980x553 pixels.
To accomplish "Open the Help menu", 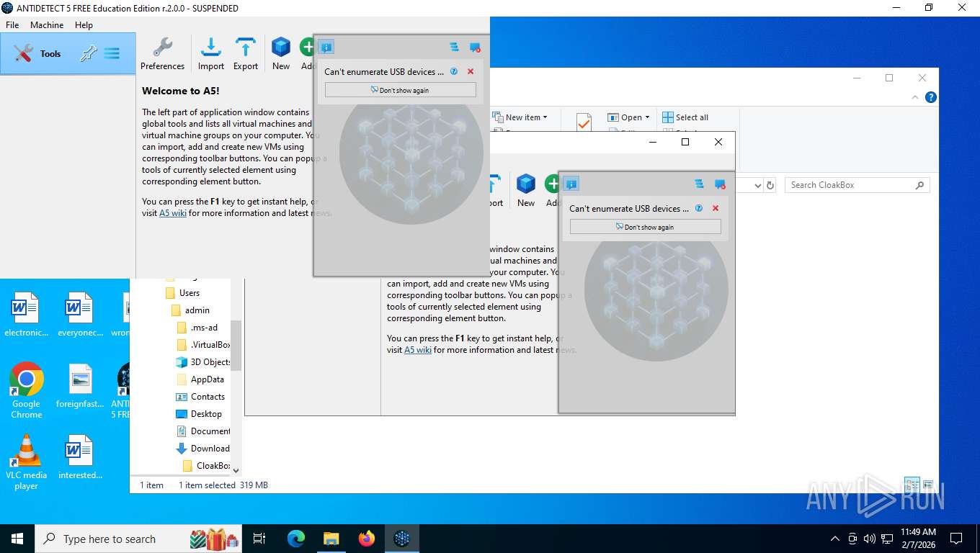I will (84, 24).
